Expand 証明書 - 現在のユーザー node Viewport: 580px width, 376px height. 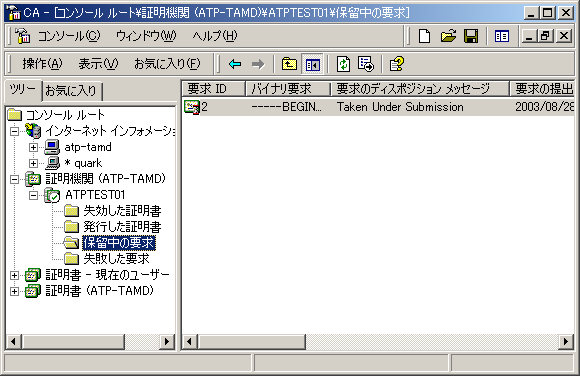14,275
